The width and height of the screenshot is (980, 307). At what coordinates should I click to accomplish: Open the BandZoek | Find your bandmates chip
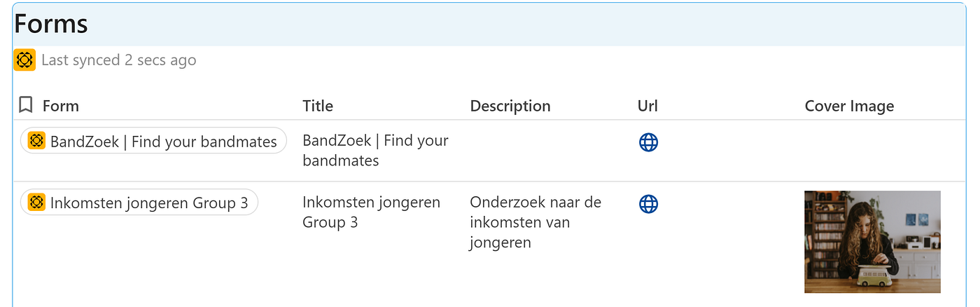163,142
